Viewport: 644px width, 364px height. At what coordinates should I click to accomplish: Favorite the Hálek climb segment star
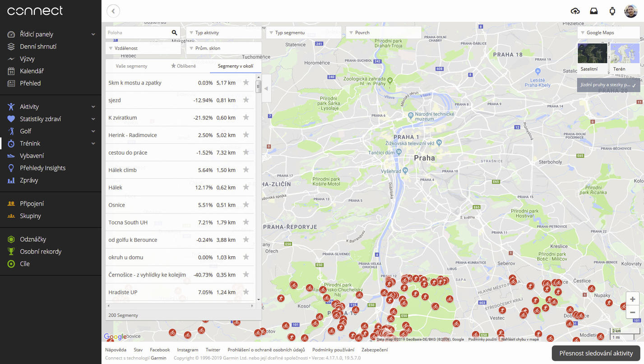[246, 170]
